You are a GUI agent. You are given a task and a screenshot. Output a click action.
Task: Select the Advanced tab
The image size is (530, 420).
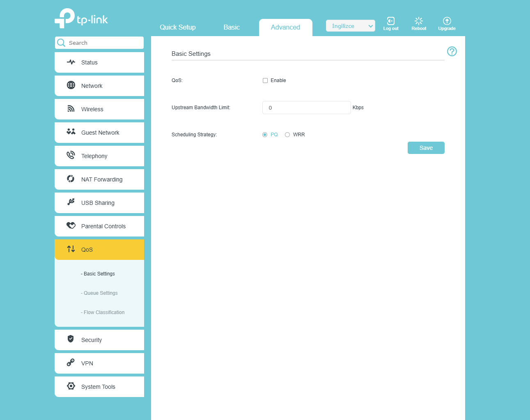[286, 28]
